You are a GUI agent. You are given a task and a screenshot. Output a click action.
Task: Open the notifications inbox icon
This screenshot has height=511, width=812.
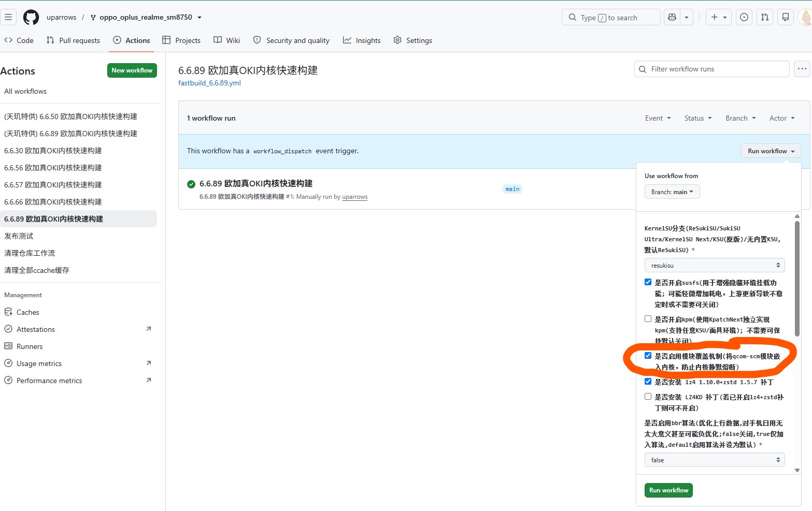coord(786,17)
